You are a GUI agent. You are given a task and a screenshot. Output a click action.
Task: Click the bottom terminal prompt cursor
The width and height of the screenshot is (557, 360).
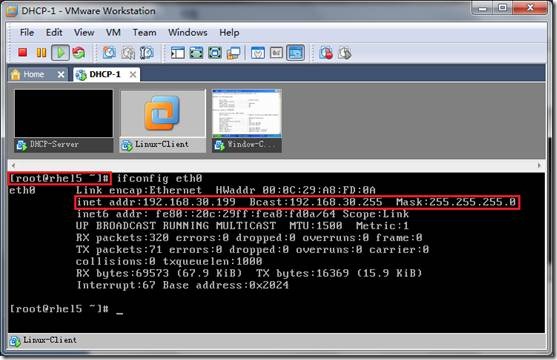coord(119,312)
